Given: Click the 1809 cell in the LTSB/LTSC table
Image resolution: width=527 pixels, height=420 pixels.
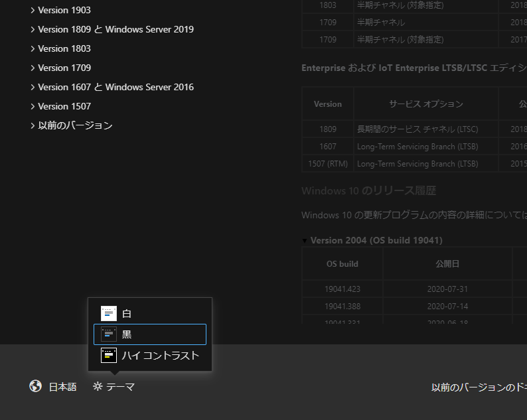Looking at the screenshot, I should [328, 129].
